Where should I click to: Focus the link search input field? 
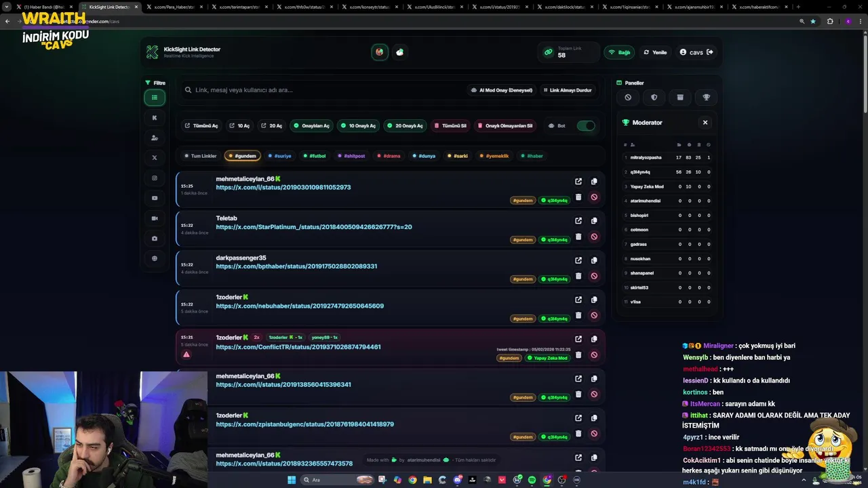[322, 90]
